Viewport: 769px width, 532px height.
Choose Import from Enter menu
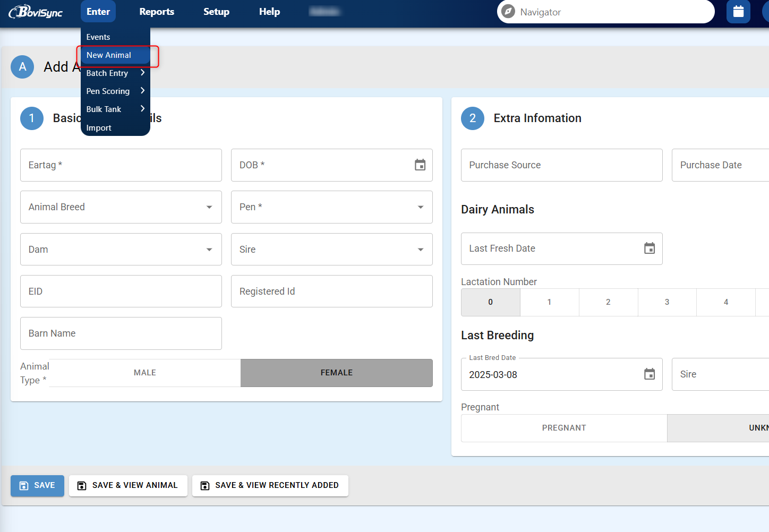[x=115, y=128]
